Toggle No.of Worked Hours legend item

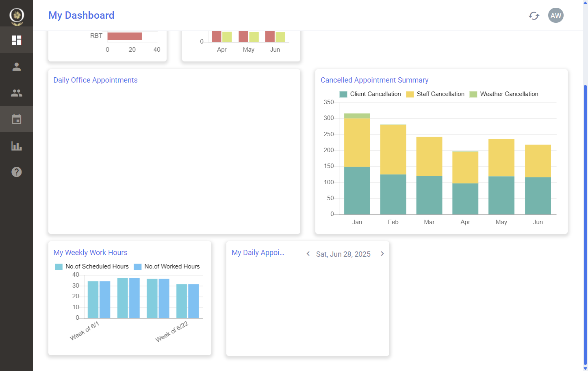pos(167,266)
